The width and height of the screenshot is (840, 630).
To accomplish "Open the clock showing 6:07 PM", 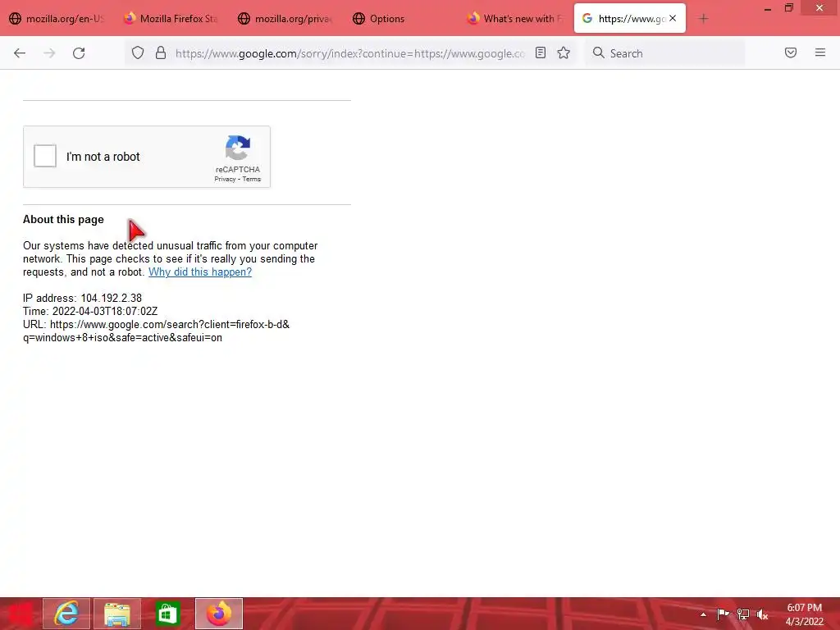I will tap(804, 614).
